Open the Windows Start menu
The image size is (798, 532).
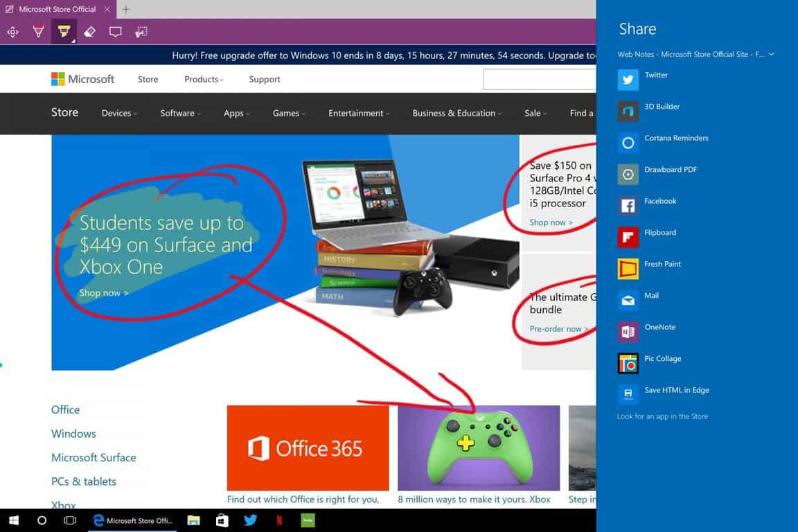point(14,520)
